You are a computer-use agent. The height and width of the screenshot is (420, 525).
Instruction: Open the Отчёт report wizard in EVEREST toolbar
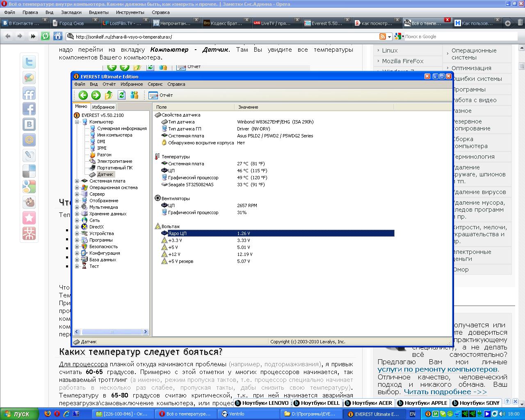(160, 95)
